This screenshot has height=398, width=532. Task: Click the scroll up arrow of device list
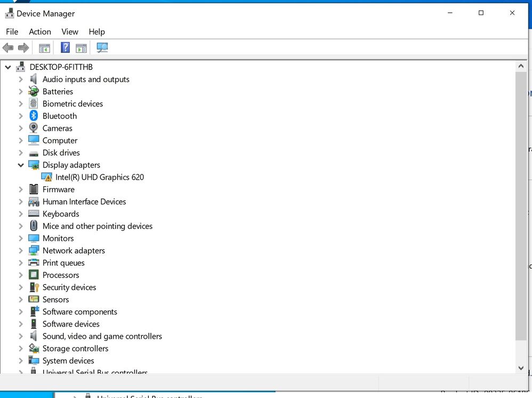click(x=521, y=66)
